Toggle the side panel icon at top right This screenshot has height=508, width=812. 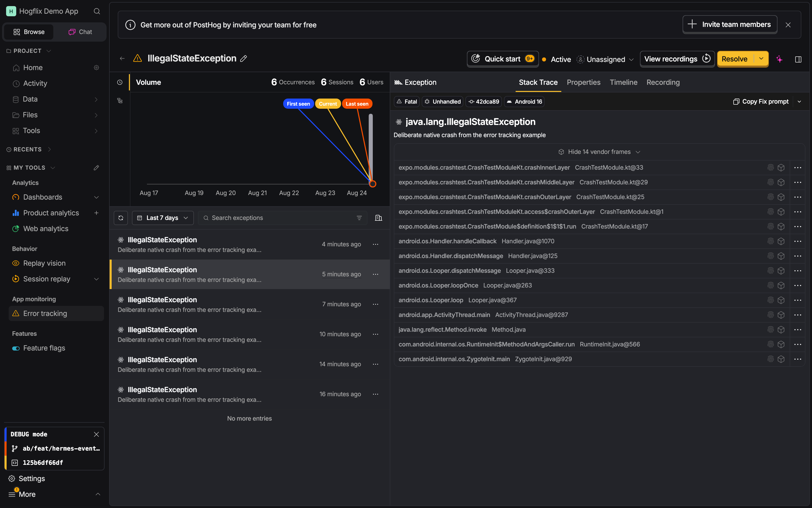coord(798,59)
